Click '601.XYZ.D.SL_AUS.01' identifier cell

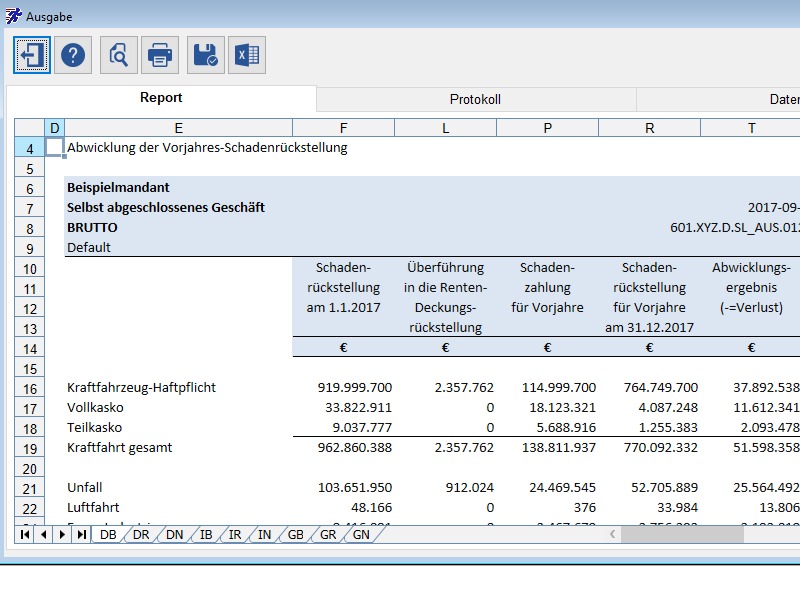[x=735, y=228]
